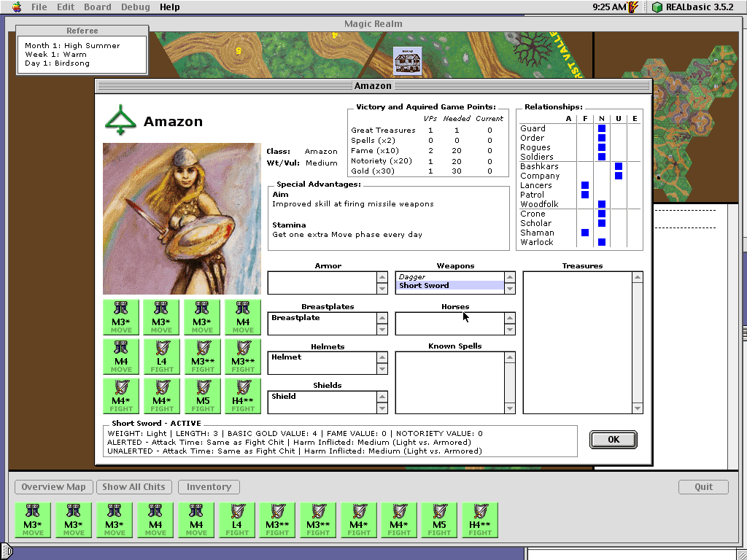
Task: Click Treasures list scroll-up arrow
Action: pyautogui.click(x=638, y=277)
